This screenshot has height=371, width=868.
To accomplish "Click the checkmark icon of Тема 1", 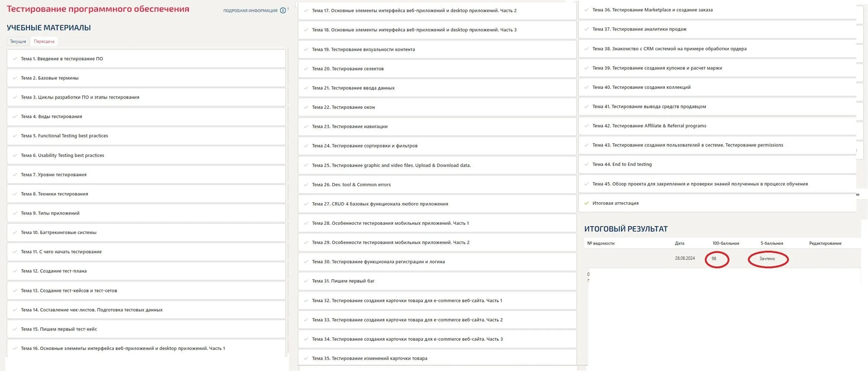I will click(15, 59).
